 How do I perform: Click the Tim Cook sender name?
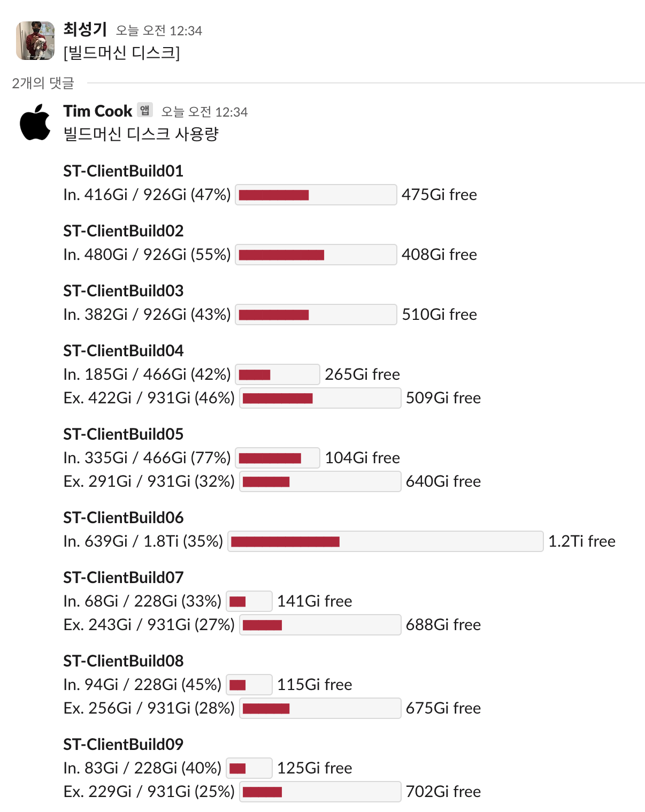click(x=97, y=111)
